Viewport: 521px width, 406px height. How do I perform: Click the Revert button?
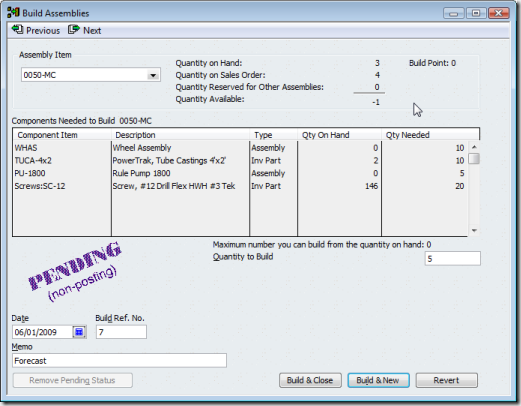(x=446, y=380)
